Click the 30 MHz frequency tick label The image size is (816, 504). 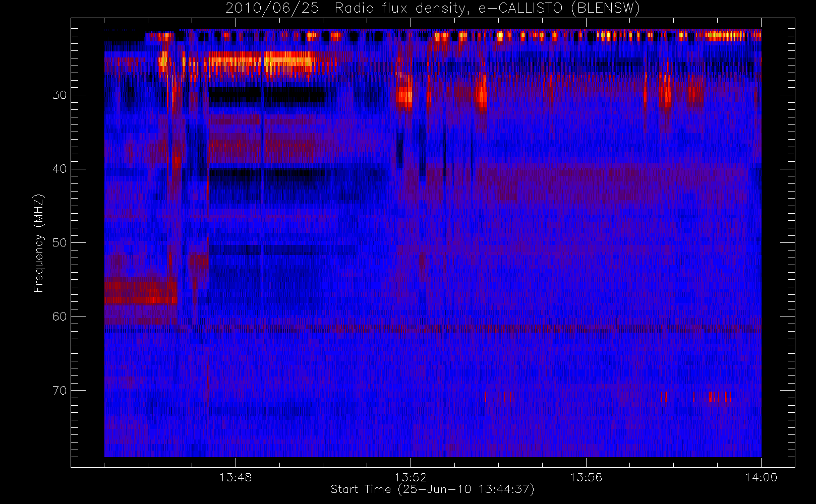pyautogui.click(x=60, y=95)
